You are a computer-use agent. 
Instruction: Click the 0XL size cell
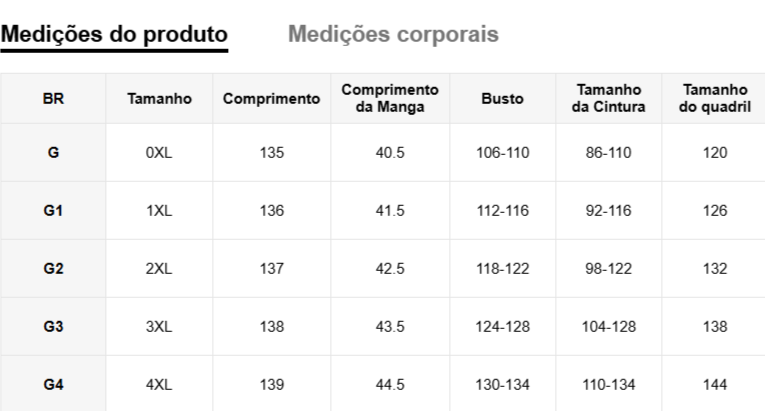tap(160, 153)
